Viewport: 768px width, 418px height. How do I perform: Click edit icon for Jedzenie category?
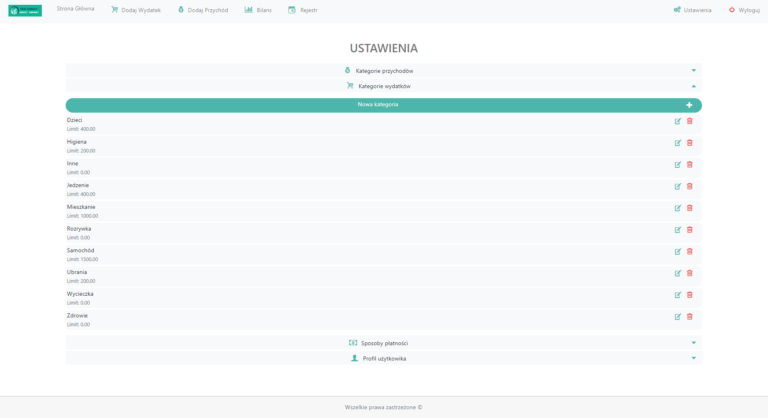(678, 186)
